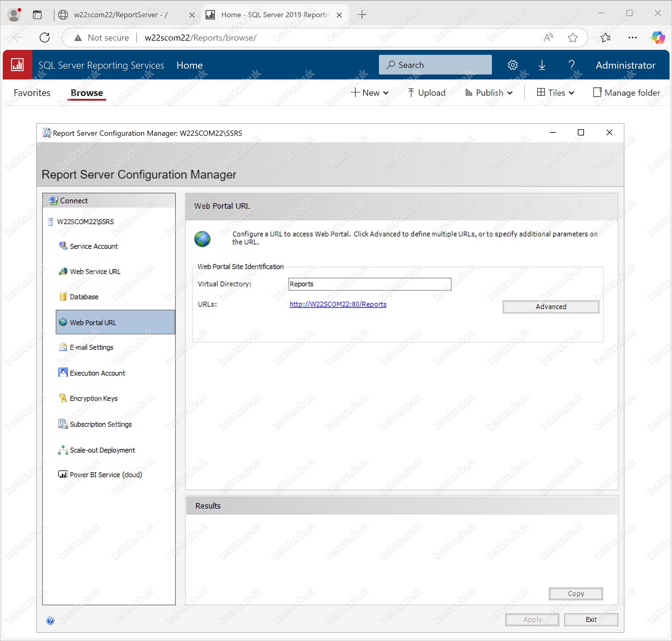Select the Browse tab
Viewport: 672px width, 641px height.
click(x=87, y=93)
